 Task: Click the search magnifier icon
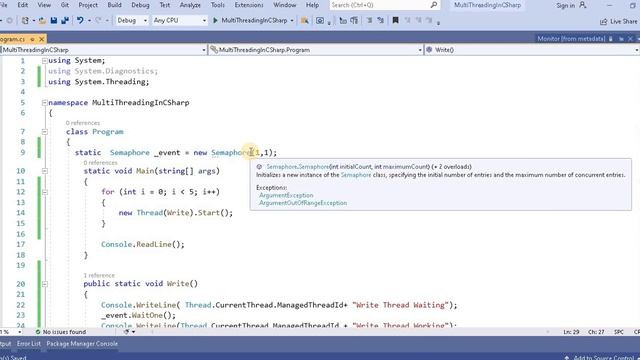[433, 5]
